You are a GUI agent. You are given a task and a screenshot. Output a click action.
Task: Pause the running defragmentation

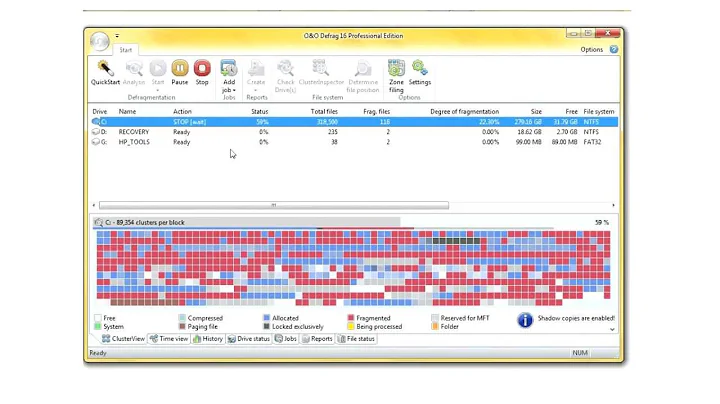(x=180, y=68)
